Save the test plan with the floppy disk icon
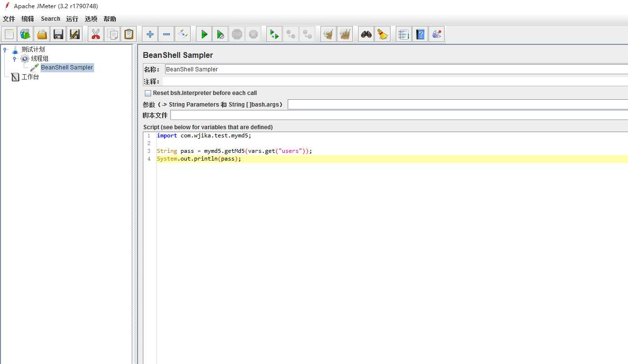The height and width of the screenshot is (364, 628). click(x=58, y=34)
